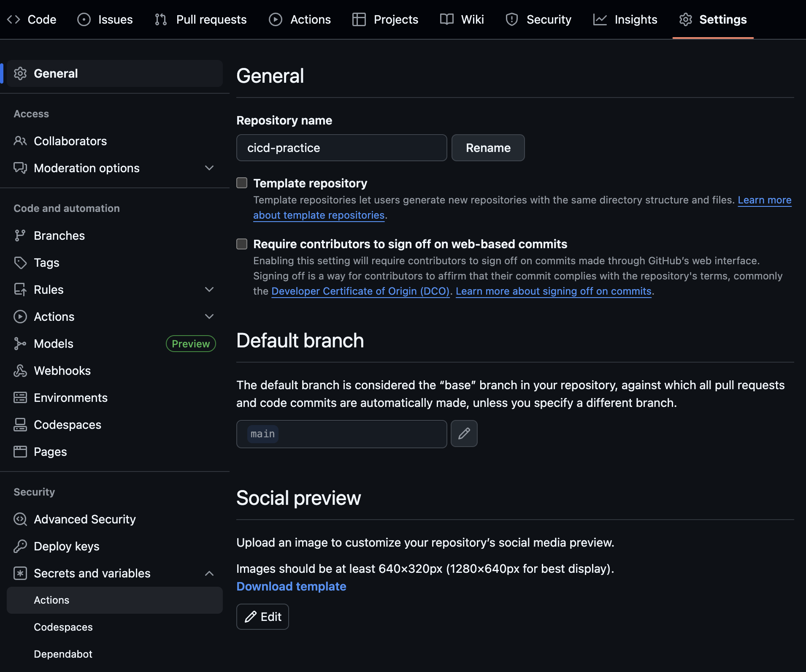Open the Environments settings page
The width and height of the screenshot is (806, 672).
(115, 398)
